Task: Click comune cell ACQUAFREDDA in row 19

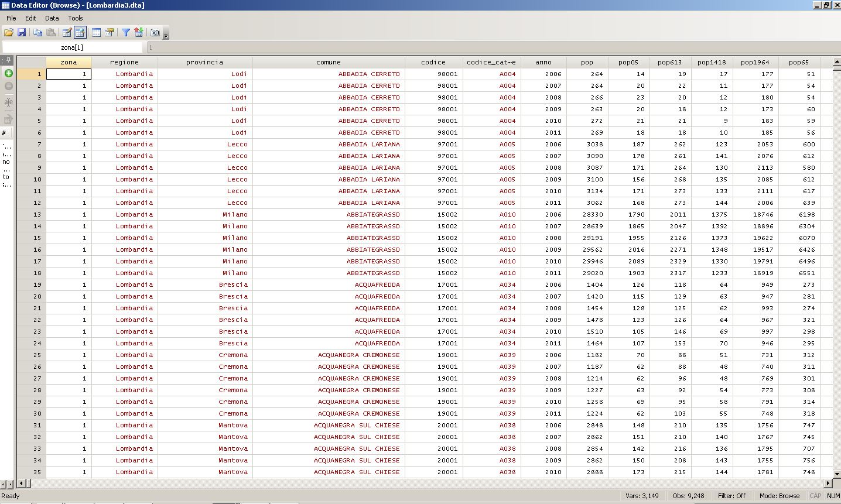Action: 329,284
